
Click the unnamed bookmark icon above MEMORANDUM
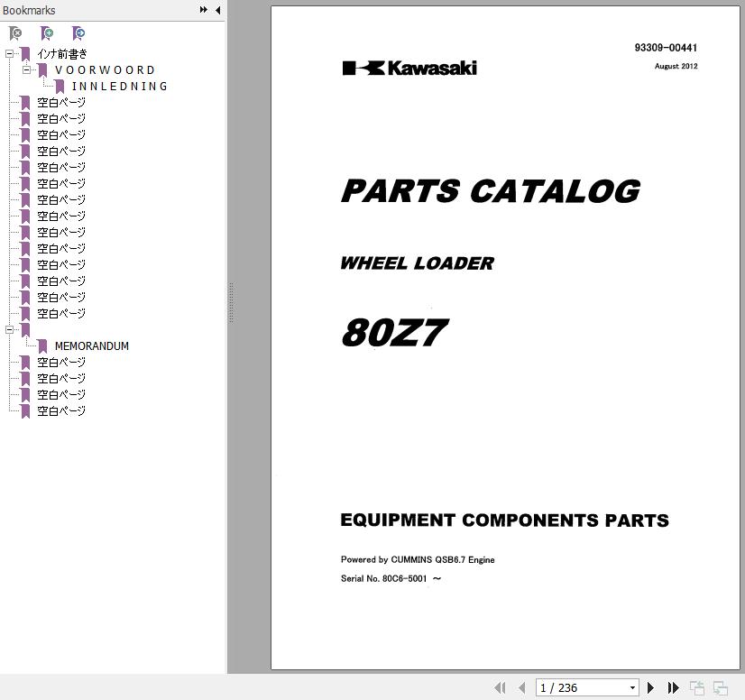point(25,330)
